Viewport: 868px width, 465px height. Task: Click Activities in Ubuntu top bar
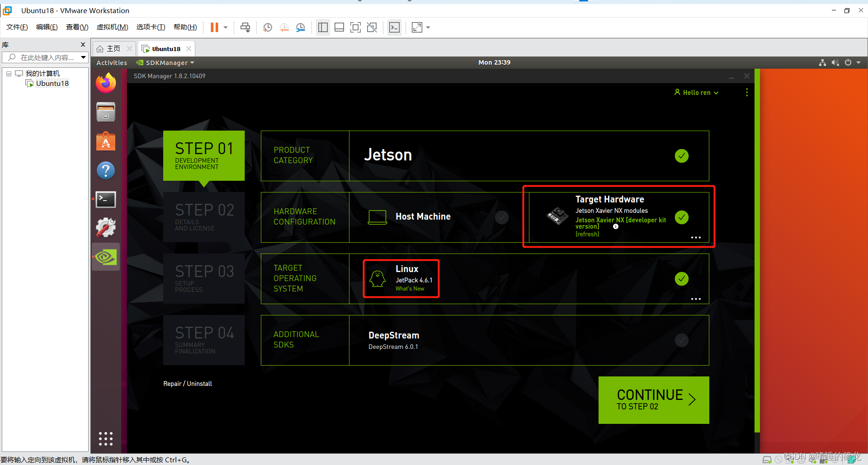112,63
